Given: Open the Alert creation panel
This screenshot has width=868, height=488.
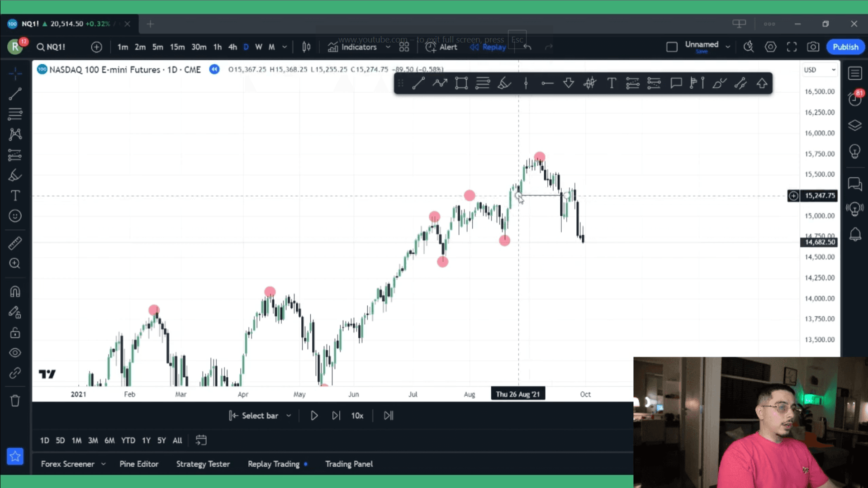Looking at the screenshot, I should [442, 47].
